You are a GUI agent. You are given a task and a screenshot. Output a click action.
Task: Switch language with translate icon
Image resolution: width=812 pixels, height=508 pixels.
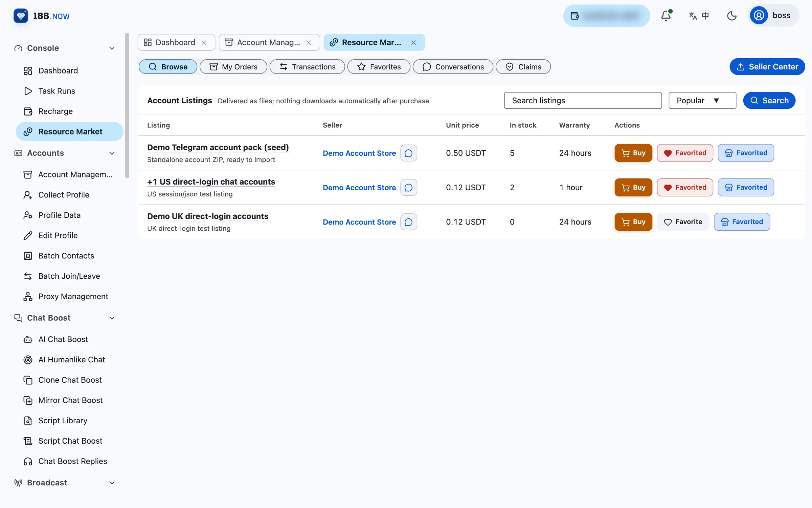pos(699,16)
